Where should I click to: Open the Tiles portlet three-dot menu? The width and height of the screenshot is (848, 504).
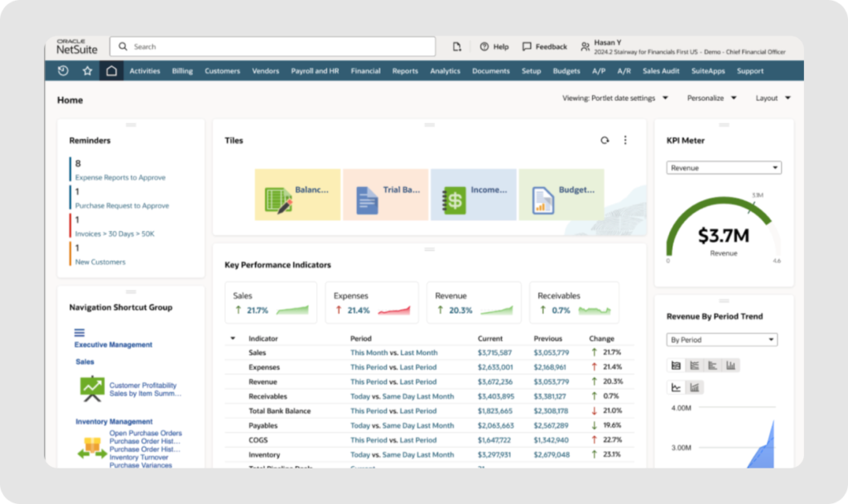[625, 141]
